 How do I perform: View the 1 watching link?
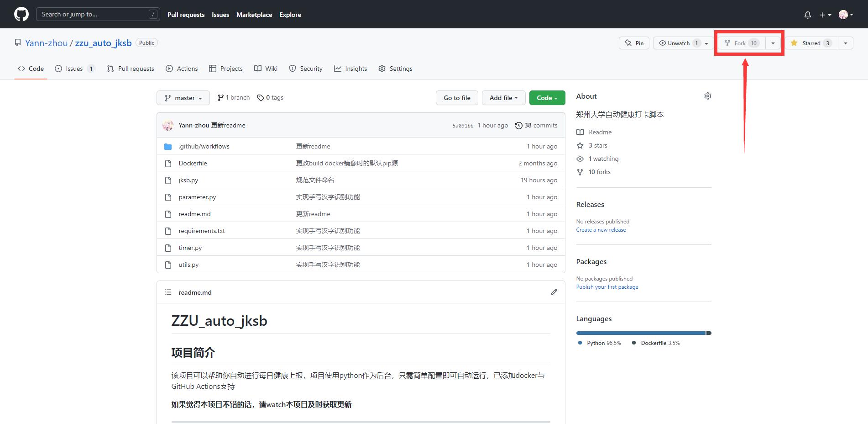point(597,159)
